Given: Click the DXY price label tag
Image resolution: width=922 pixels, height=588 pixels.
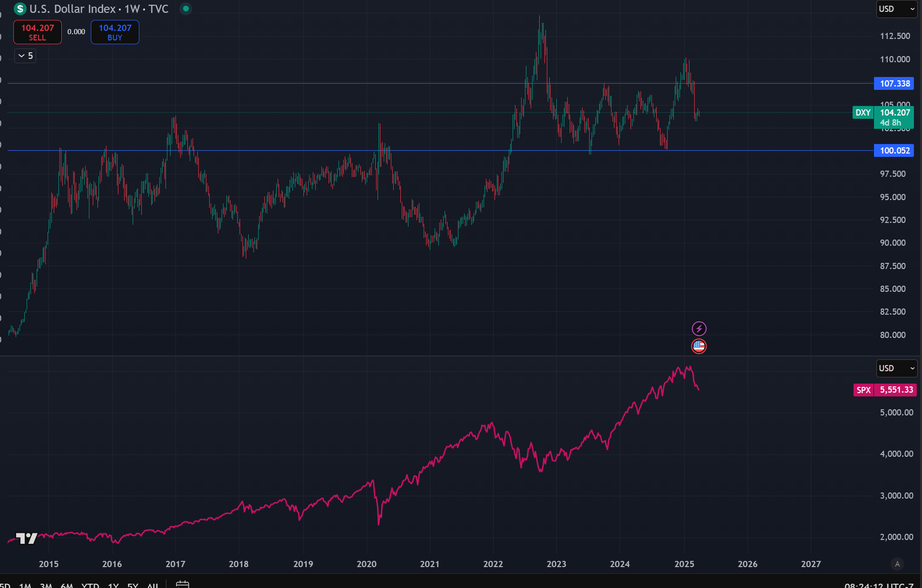Looking at the screenshot, I should pos(863,113).
